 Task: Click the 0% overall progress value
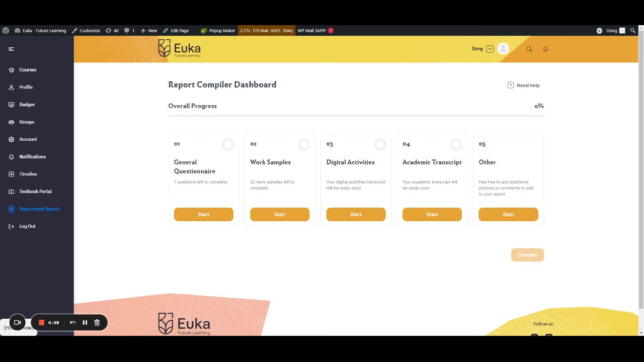click(x=539, y=106)
